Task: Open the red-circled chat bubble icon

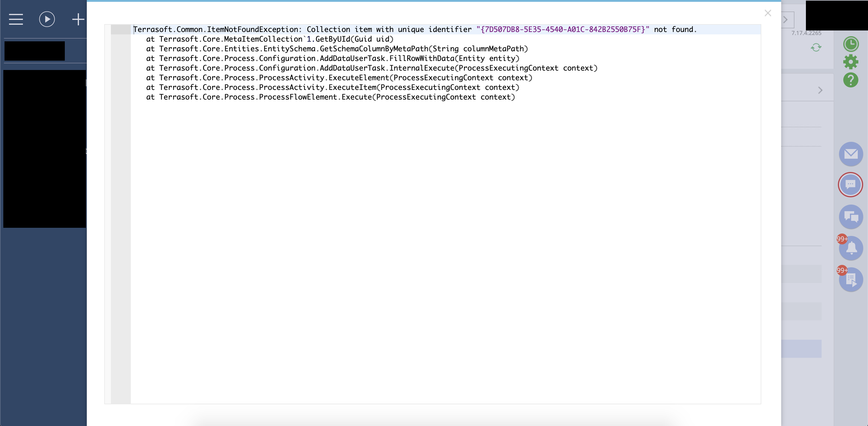Action: point(851,185)
